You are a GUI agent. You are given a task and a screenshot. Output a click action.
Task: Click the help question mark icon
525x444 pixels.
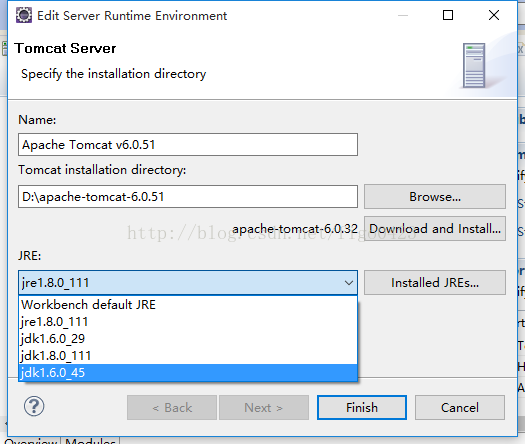(34, 406)
